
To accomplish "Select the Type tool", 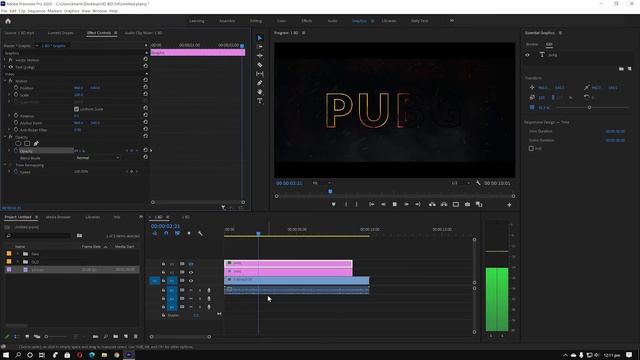I will point(260,101).
